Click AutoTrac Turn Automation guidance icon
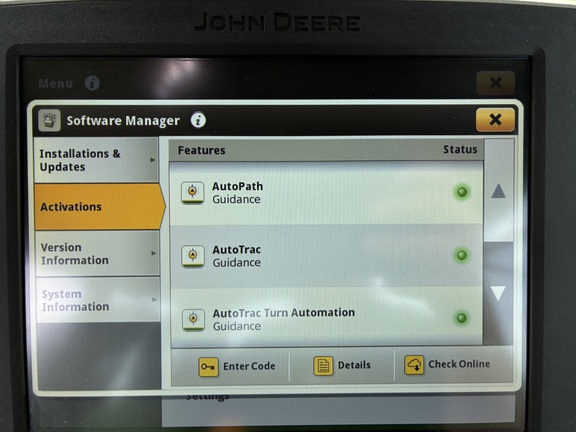 click(x=193, y=320)
